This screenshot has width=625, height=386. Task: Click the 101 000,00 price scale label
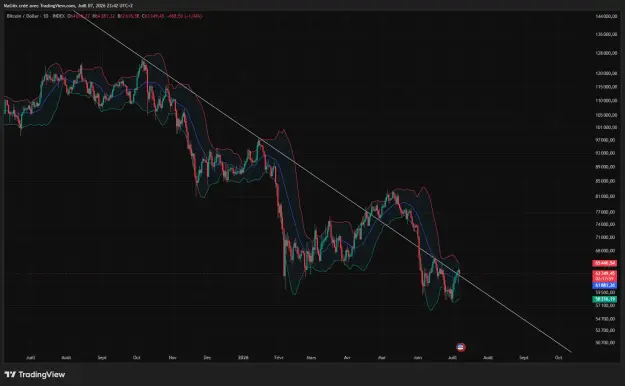pyautogui.click(x=606, y=127)
